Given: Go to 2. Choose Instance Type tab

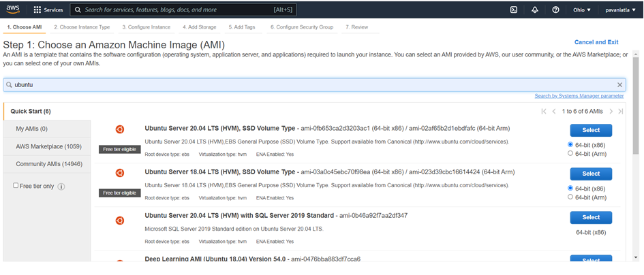Looking at the screenshot, I should [82, 27].
